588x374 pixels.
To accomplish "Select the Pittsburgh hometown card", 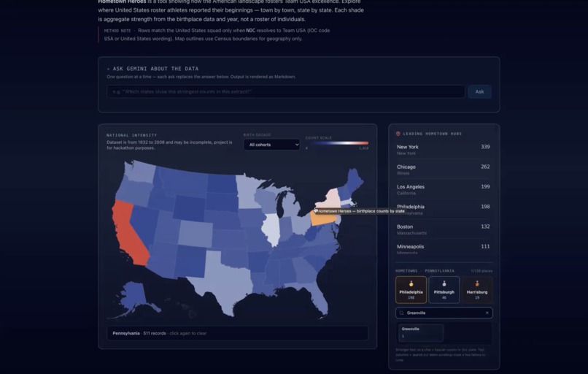I will pyautogui.click(x=444, y=290).
